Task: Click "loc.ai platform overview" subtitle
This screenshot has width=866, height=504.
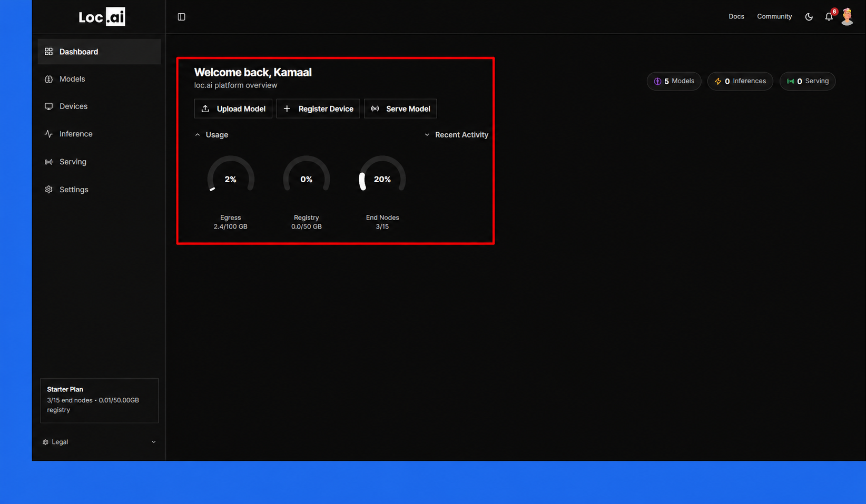Action: tap(235, 85)
